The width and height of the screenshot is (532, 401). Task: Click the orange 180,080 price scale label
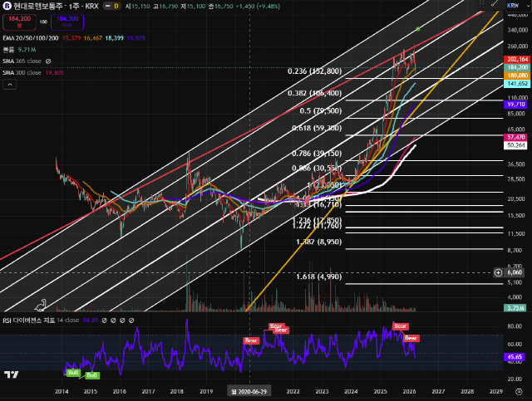[x=517, y=76]
